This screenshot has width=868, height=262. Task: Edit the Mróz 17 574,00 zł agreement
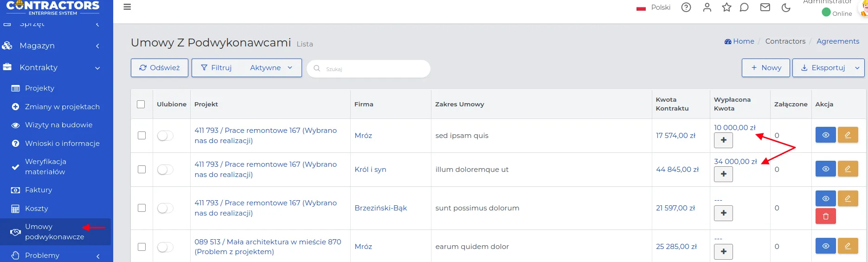pos(848,135)
